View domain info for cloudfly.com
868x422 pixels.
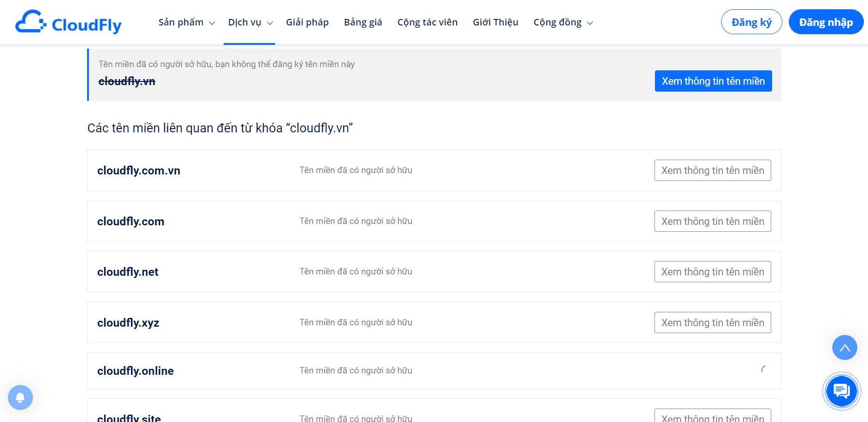[713, 221]
